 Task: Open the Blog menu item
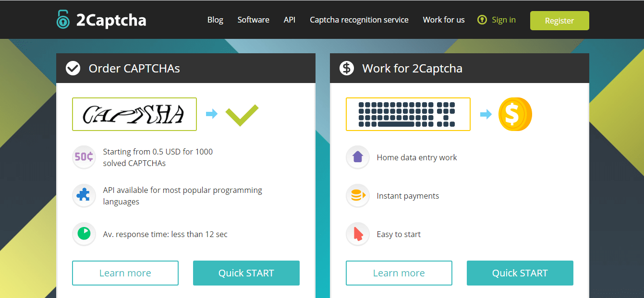[x=215, y=20]
